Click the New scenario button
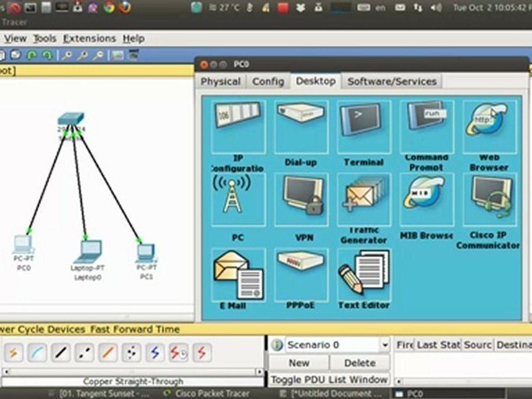The width and height of the screenshot is (532, 399). [x=299, y=363]
